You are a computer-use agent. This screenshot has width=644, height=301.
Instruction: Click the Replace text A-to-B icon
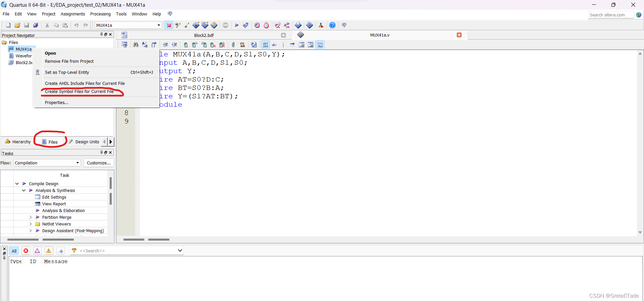click(145, 45)
